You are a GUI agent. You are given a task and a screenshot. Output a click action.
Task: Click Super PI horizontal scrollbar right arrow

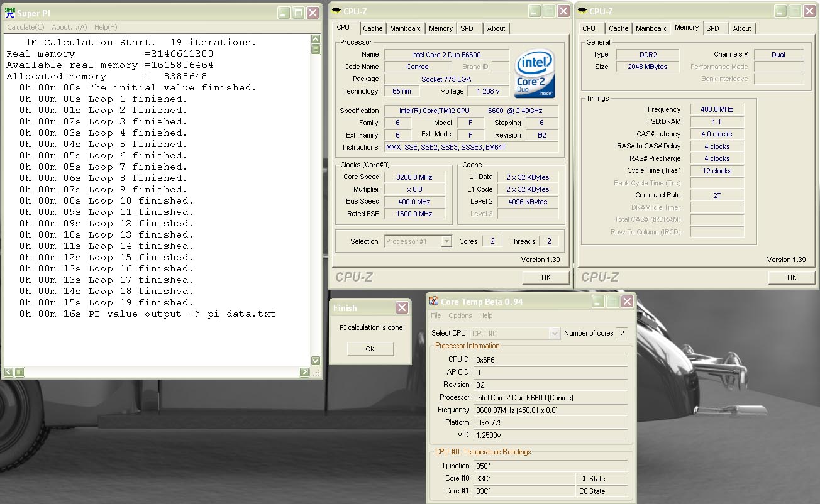pos(305,372)
